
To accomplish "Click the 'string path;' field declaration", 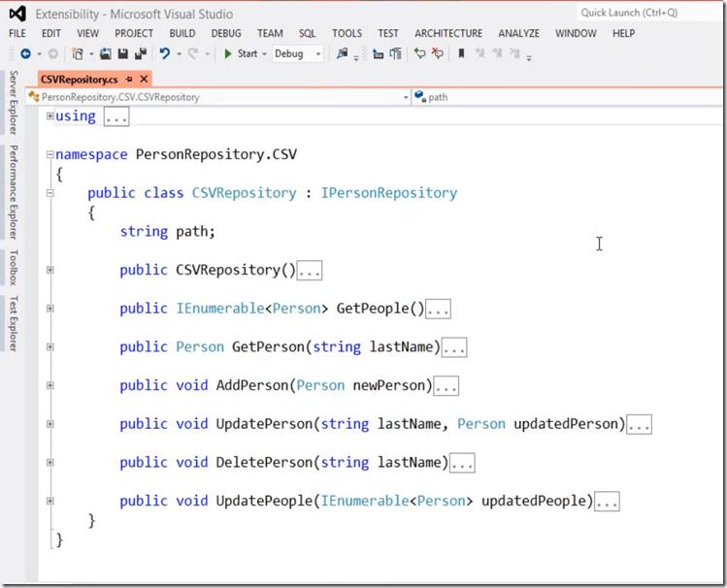I will [168, 232].
